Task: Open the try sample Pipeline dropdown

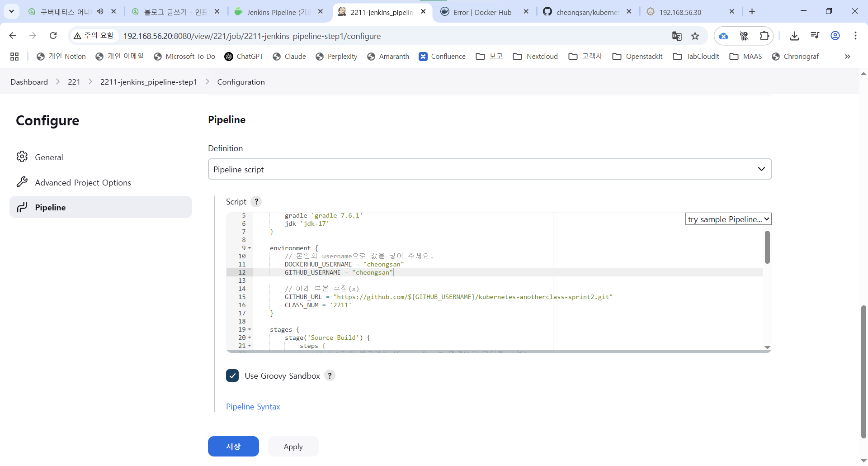Action: click(x=728, y=219)
